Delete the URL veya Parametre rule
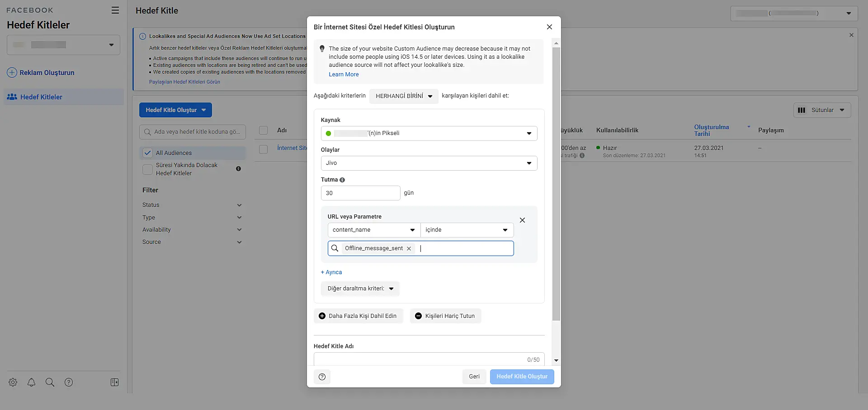868x410 pixels. (522, 220)
